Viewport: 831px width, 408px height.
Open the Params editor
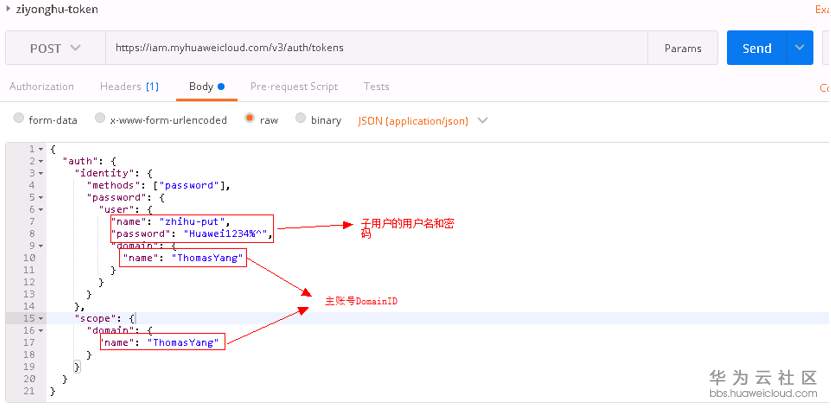(683, 48)
